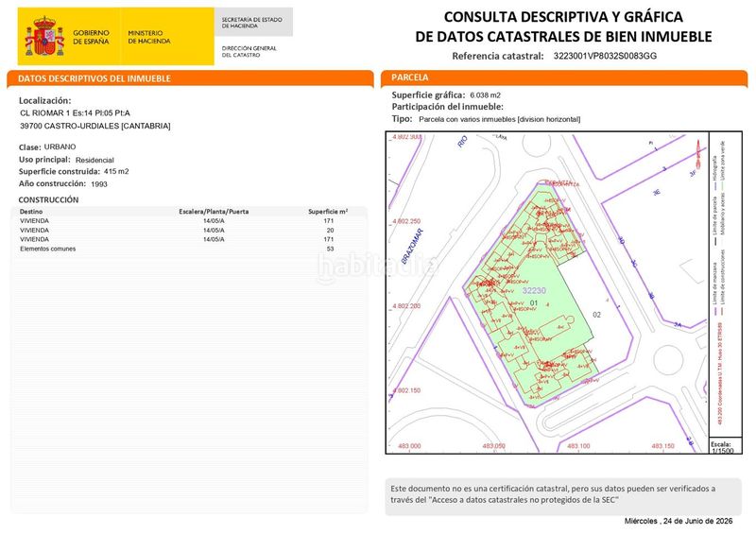Click the "Superficie construida:" label

point(60,172)
